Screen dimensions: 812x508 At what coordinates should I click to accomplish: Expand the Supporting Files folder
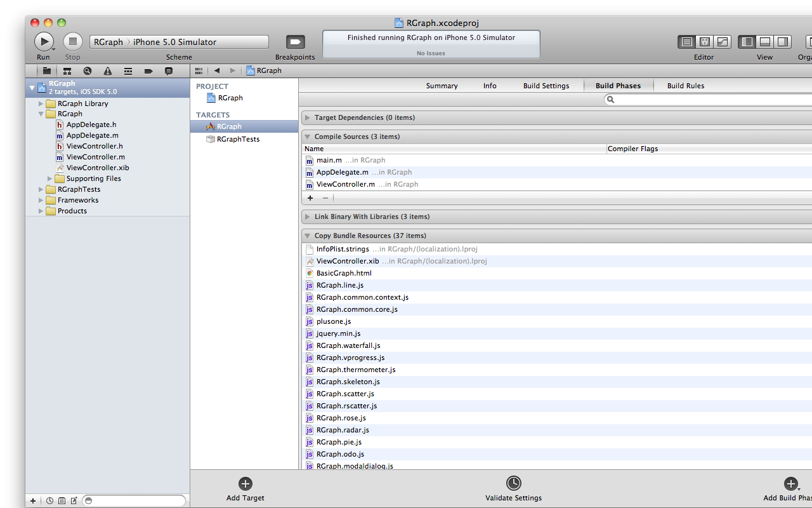point(50,179)
